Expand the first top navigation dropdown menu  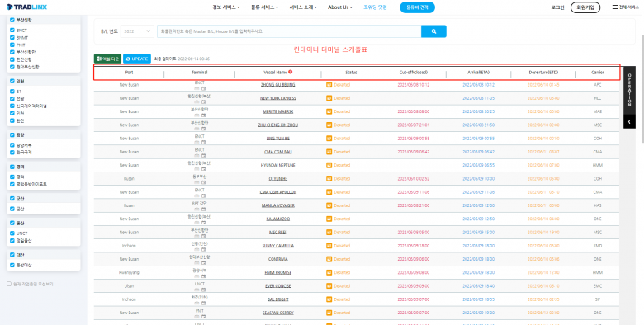226,7
